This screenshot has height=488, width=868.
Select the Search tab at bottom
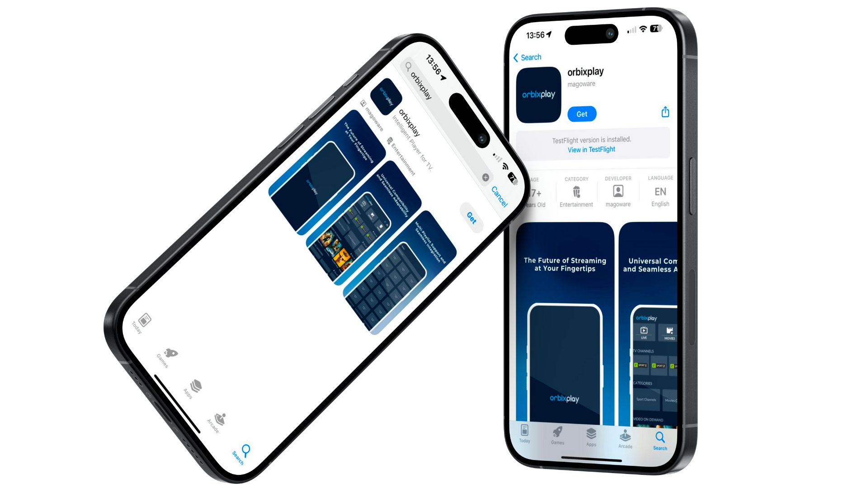click(x=660, y=439)
